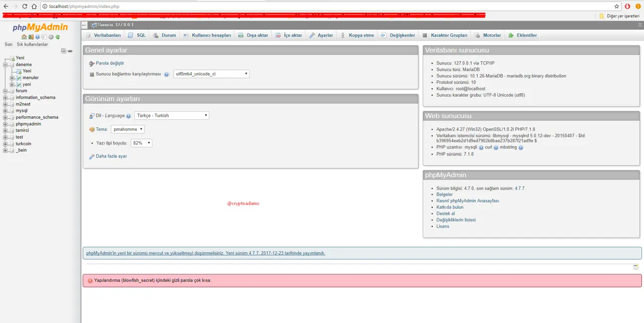
Task: Collapse the deneme database node
Action: pyautogui.click(x=5, y=64)
